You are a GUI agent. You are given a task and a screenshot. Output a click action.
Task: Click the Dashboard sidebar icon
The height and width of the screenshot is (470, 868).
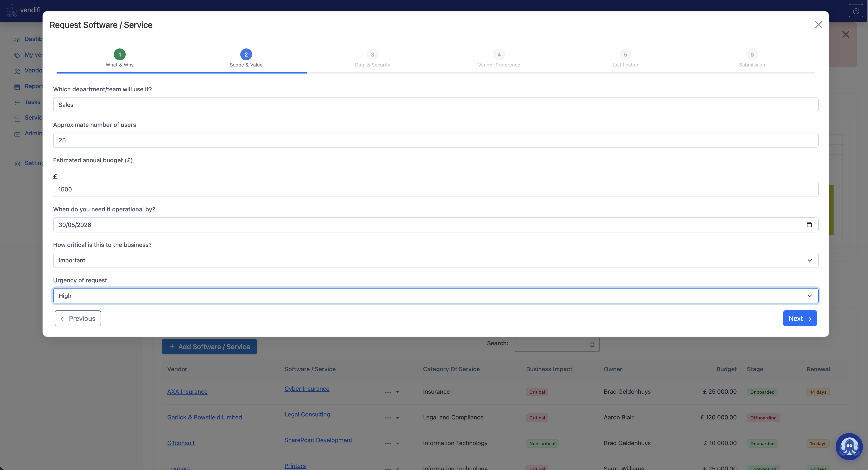[x=17, y=40]
